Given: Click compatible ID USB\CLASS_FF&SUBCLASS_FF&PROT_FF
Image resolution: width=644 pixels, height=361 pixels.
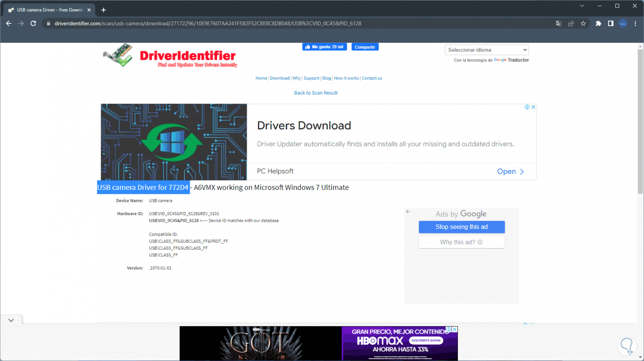Looking at the screenshot, I should 189,241.
